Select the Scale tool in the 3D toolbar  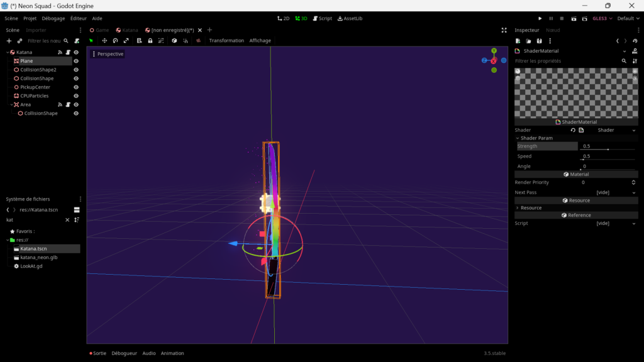[x=126, y=40]
